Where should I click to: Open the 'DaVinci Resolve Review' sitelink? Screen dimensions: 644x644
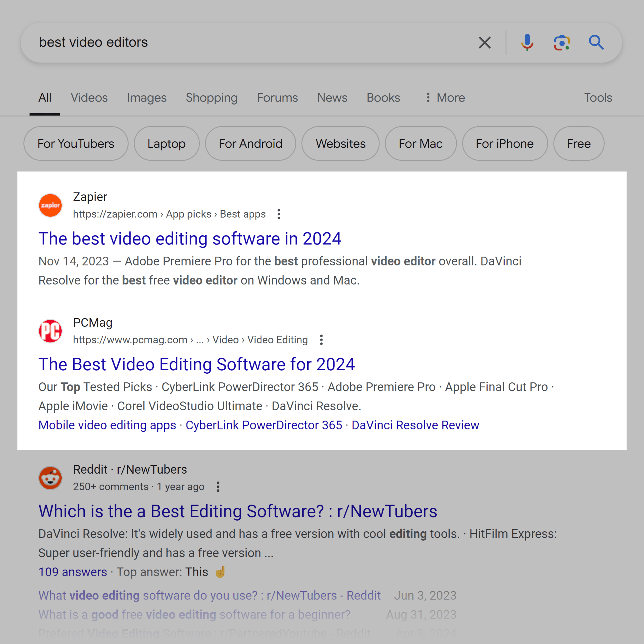415,425
